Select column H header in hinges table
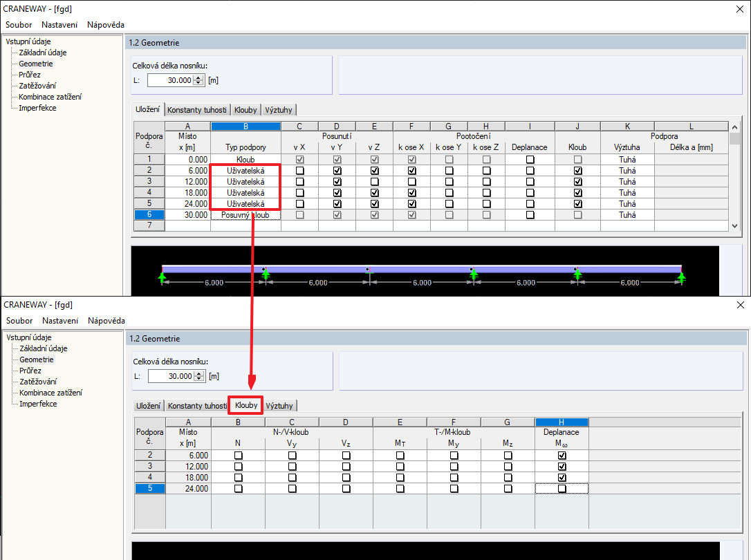The width and height of the screenshot is (751, 560). 562,422
